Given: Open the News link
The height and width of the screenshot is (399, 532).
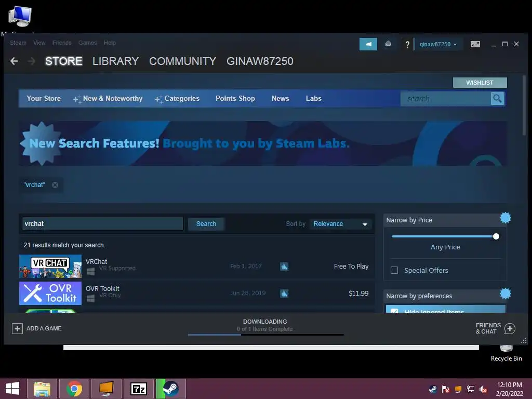Looking at the screenshot, I should pos(280,98).
